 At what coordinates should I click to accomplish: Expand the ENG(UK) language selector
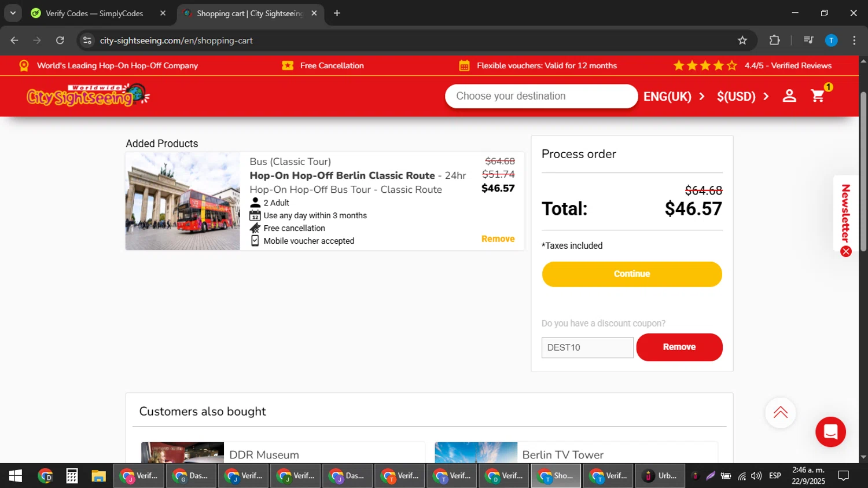tap(674, 96)
